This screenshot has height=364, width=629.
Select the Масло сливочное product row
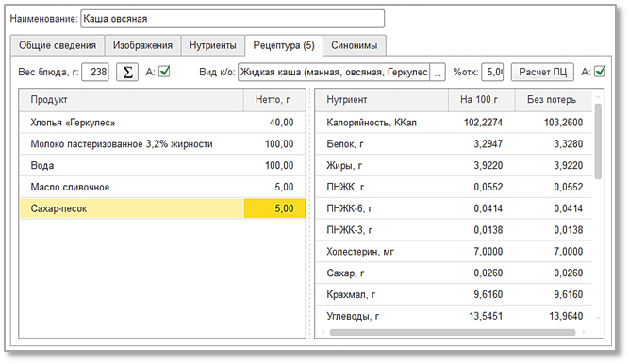(x=162, y=187)
